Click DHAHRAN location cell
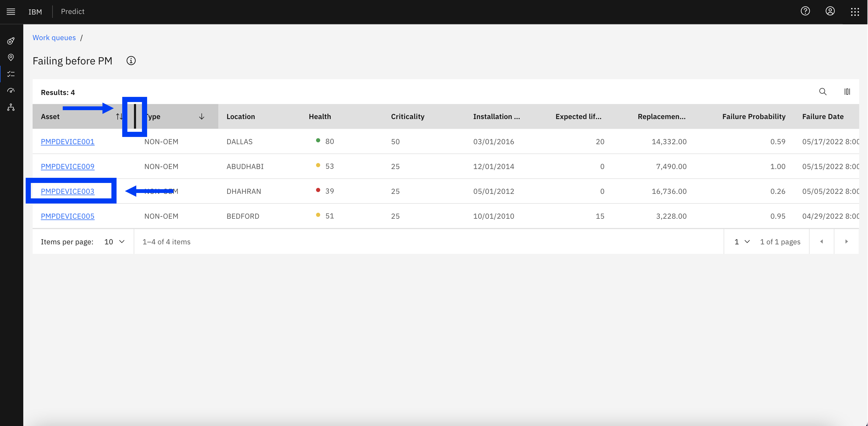868x426 pixels. [244, 191]
